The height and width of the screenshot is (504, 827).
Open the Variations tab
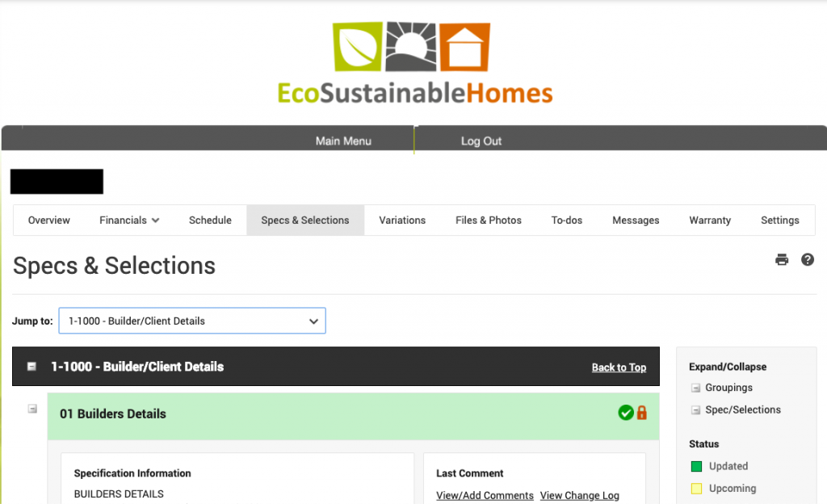402,220
